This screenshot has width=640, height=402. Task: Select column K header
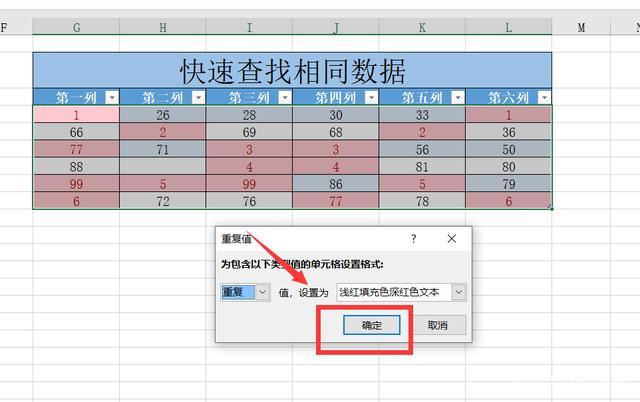point(422,27)
